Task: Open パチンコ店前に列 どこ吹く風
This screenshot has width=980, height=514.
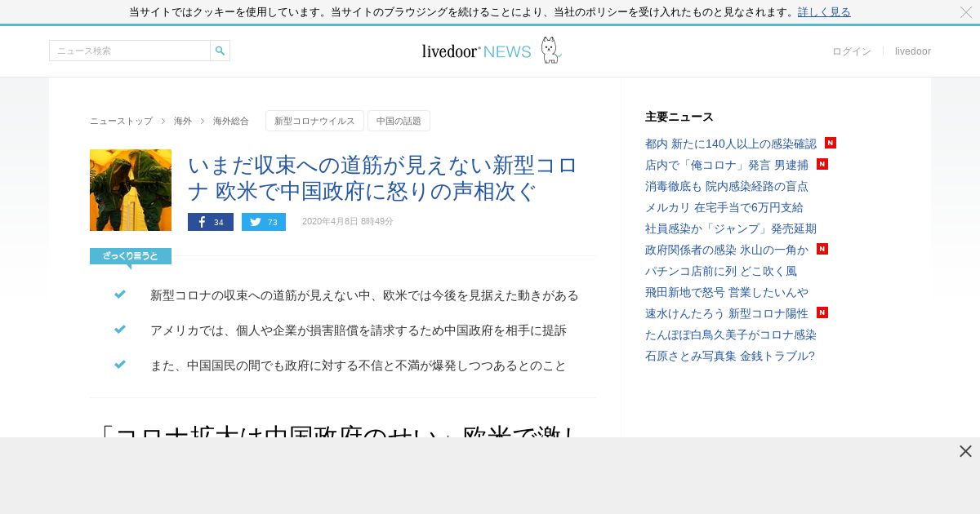Action: pyautogui.click(x=721, y=271)
